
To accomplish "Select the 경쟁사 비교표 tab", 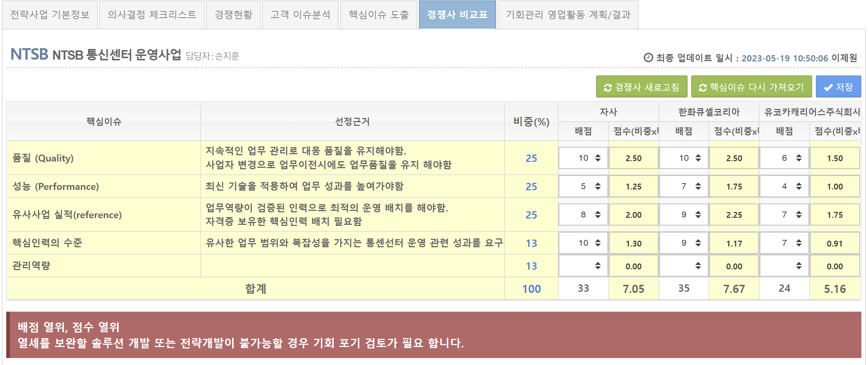I will coord(458,15).
